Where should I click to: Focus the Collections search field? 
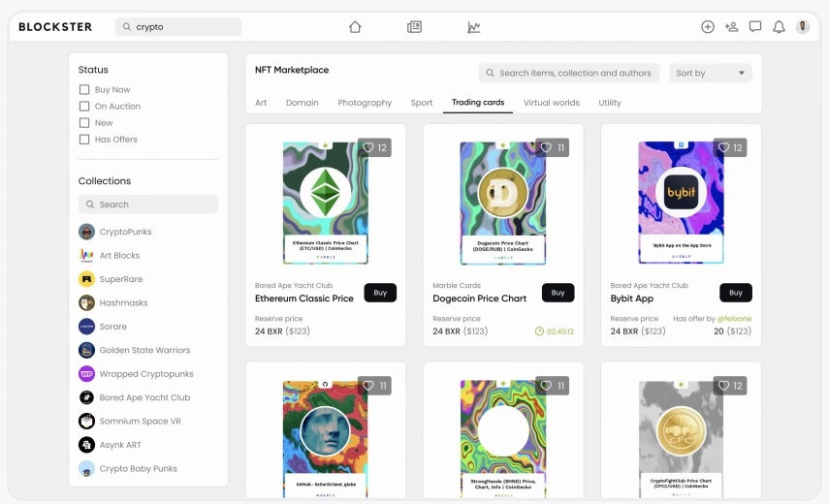(148, 205)
